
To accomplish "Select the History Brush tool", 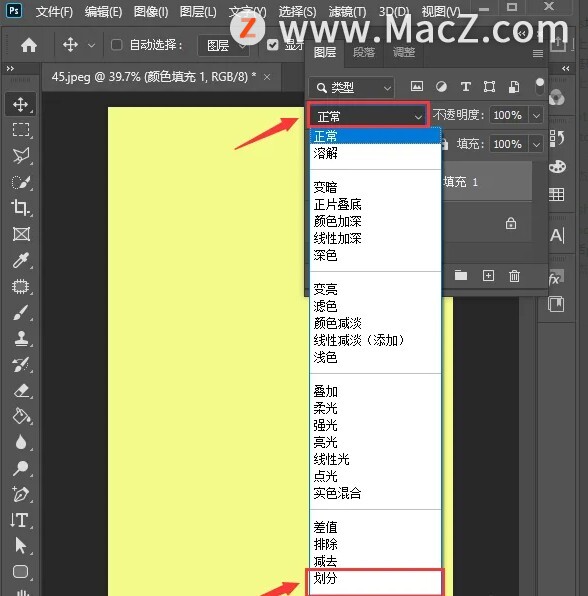I will 21,364.
